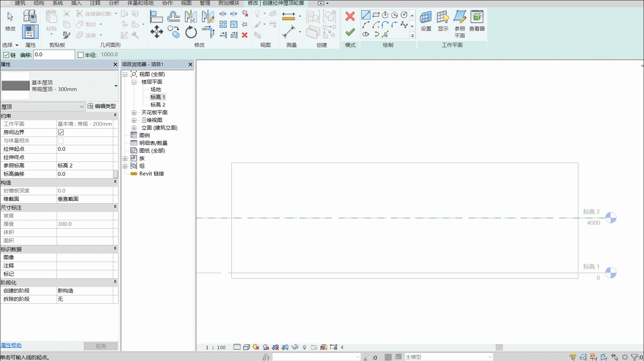Expand the Families node in project browser
The width and height of the screenshot is (644, 361).
tap(125, 158)
